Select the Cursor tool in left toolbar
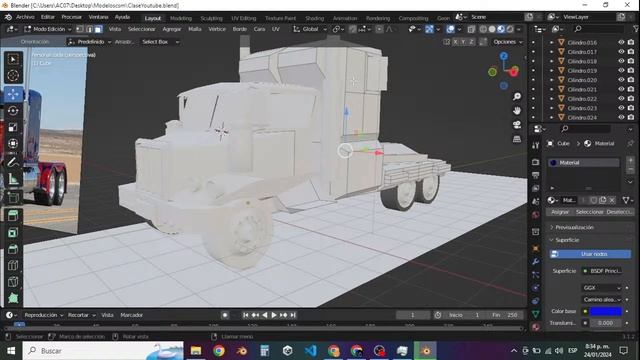The image size is (640, 360). click(13, 76)
